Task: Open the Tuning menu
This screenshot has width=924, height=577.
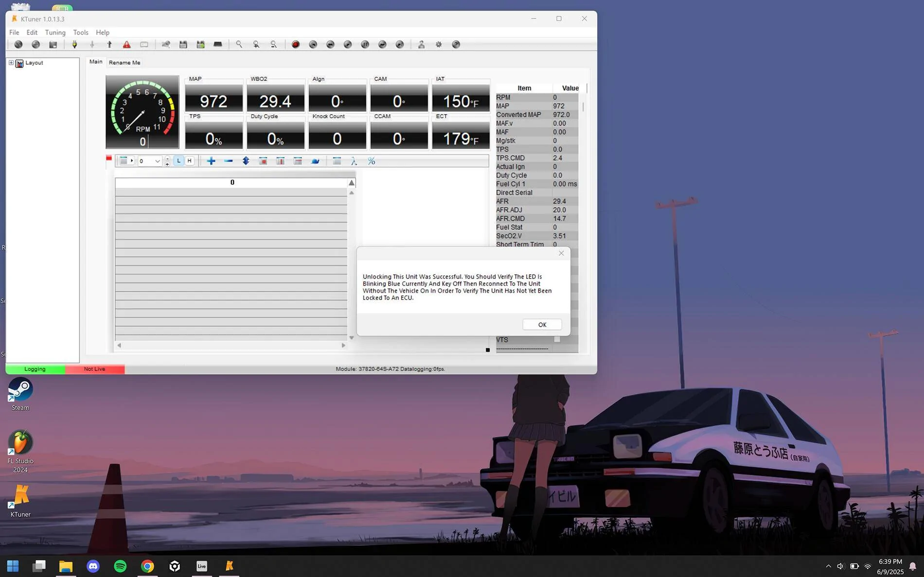Action: (x=55, y=33)
